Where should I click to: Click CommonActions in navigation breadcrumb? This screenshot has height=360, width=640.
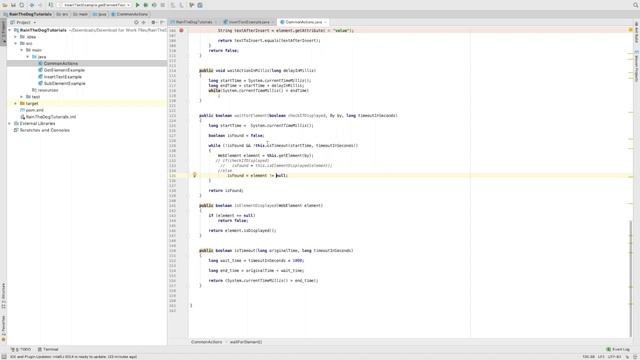(x=129, y=14)
